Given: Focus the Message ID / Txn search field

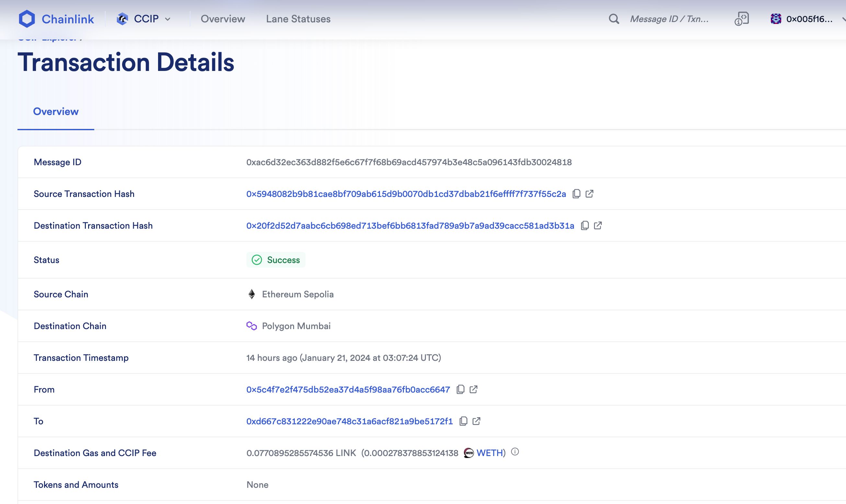Looking at the screenshot, I should coord(669,19).
